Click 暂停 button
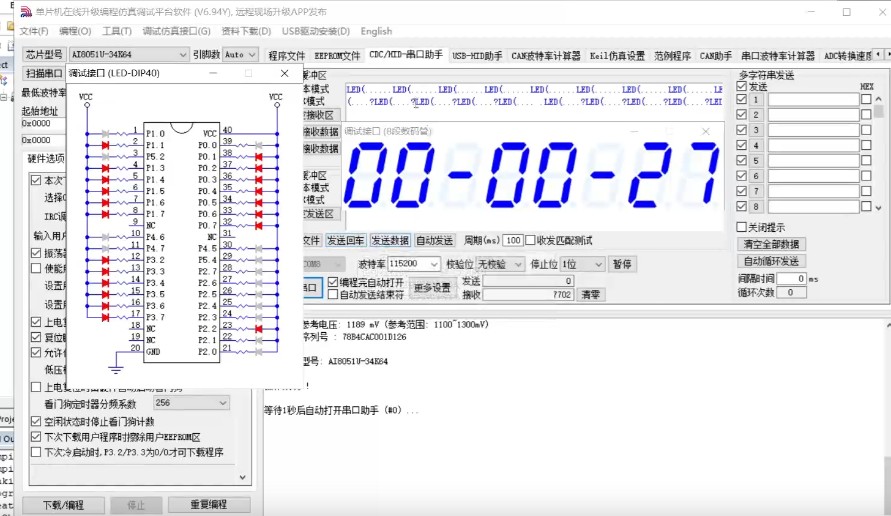Image resolution: width=891 pixels, height=516 pixels. 622,264
